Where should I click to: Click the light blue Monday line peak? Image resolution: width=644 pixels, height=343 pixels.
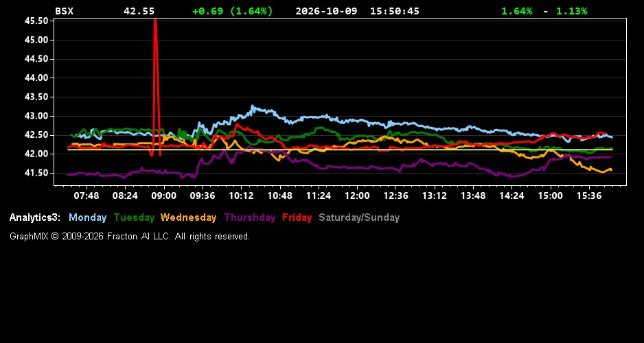pyautogui.click(x=252, y=107)
